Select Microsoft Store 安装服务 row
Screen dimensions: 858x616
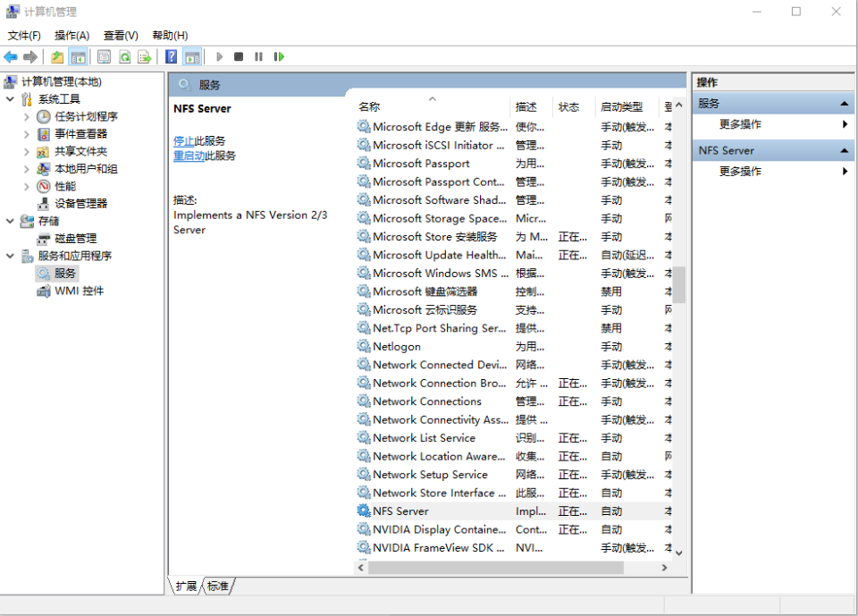514,237
